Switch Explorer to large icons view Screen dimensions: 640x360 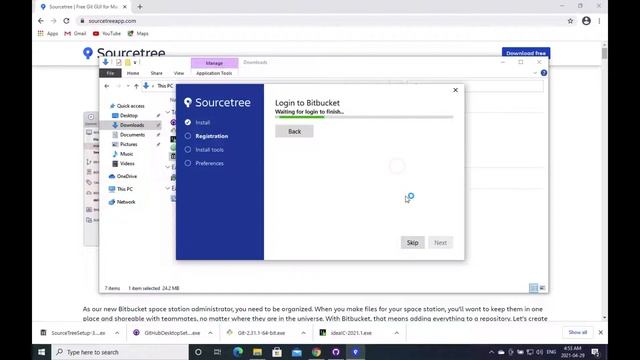pyautogui.click(x=542, y=288)
